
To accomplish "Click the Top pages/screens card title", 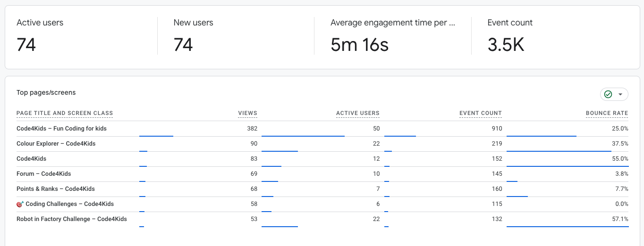I will pyautogui.click(x=46, y=92).
